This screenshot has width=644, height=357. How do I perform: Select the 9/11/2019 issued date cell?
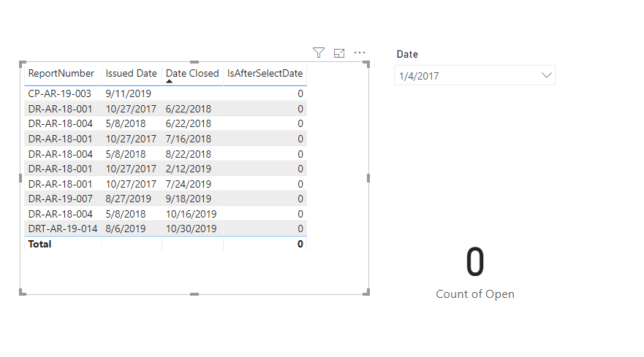click(x=128, y=93)
